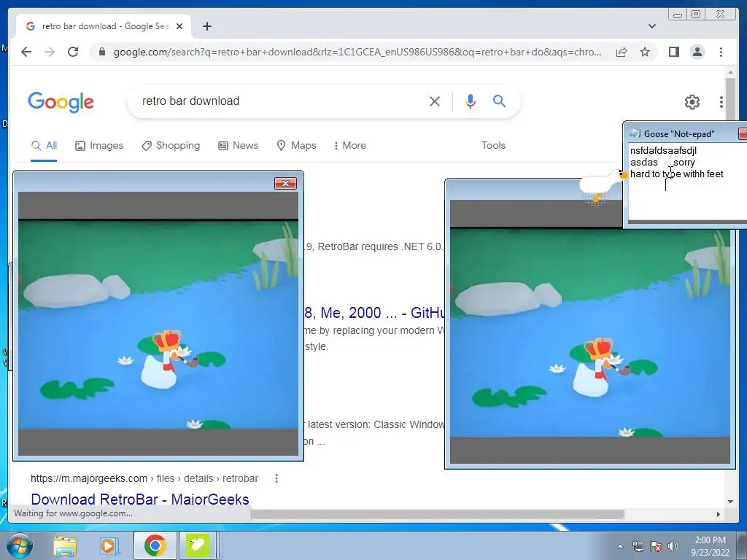Open the volume speaker tray icon
The height and width of the screenshot is (560, 747).
[x=673, y=546]
